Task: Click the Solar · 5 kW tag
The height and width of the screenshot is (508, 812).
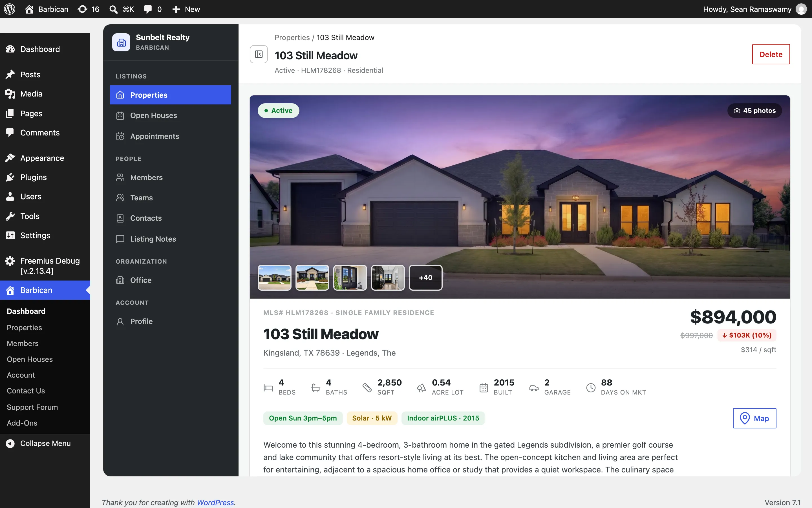Action: pyautogui.click(x=372, y=418)
